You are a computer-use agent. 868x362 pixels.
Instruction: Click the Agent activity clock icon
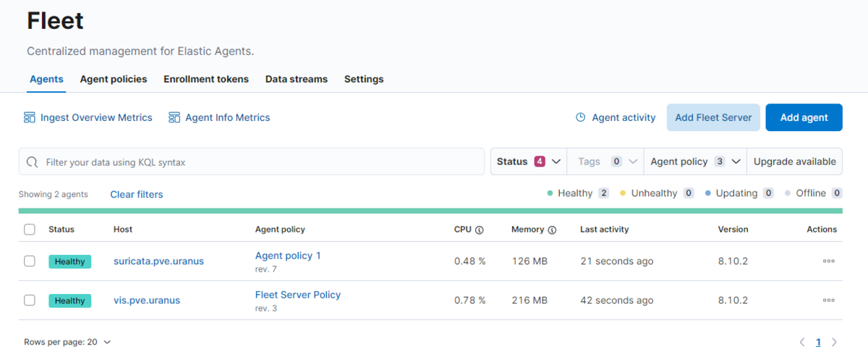[x=580, y=117]
